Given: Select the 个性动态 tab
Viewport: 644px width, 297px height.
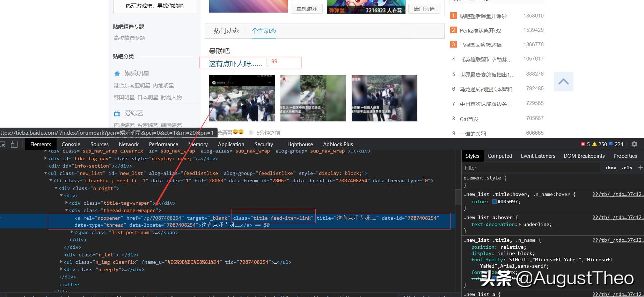Looking at the screenshot, I should click(x=264, y=31).
